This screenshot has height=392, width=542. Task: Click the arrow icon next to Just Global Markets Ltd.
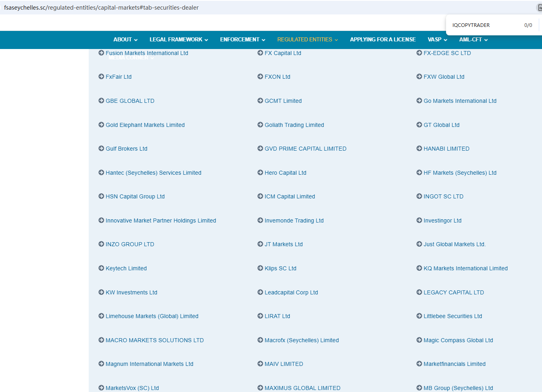tap(419, 244)
